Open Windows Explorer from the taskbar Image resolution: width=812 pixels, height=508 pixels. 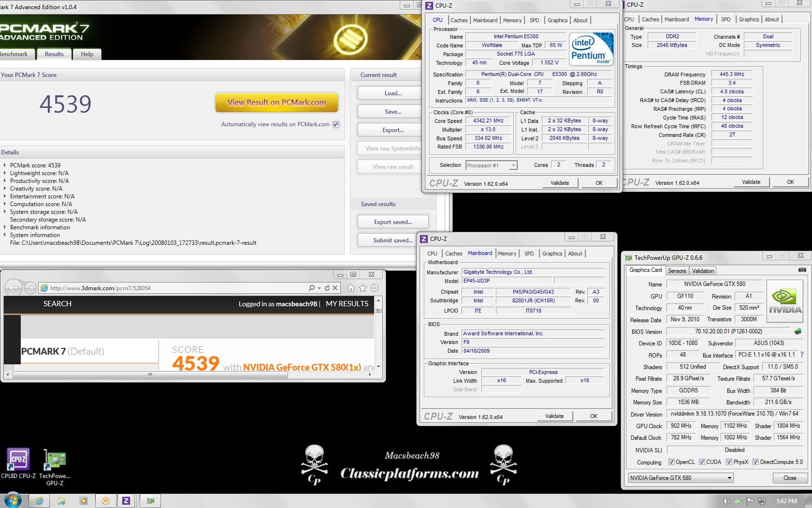pos(61,501)
